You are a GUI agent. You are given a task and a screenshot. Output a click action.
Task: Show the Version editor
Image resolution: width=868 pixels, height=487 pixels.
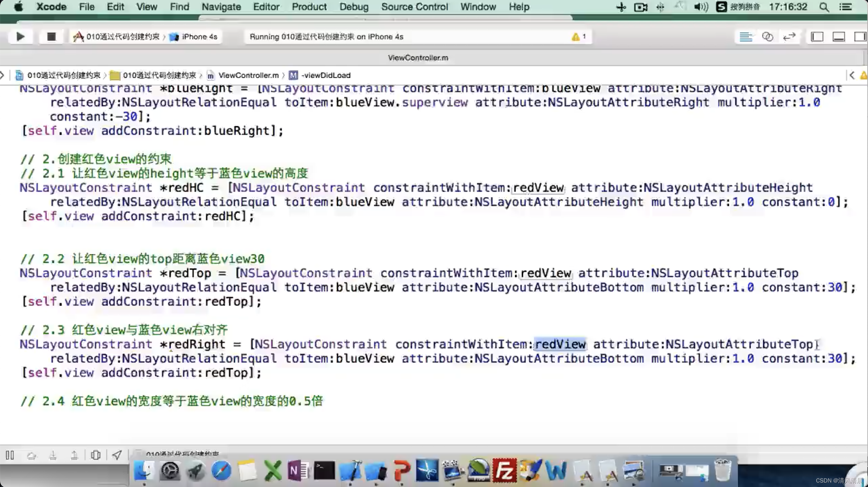point(789,37)
